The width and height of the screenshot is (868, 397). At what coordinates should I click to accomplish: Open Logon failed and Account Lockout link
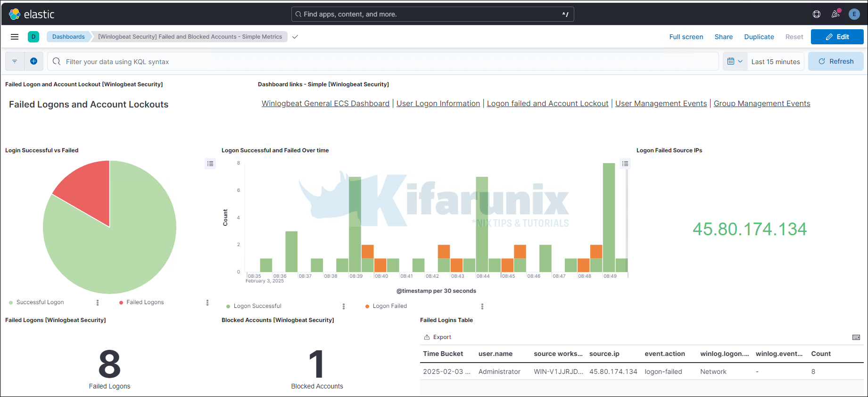tap(547, 104)
